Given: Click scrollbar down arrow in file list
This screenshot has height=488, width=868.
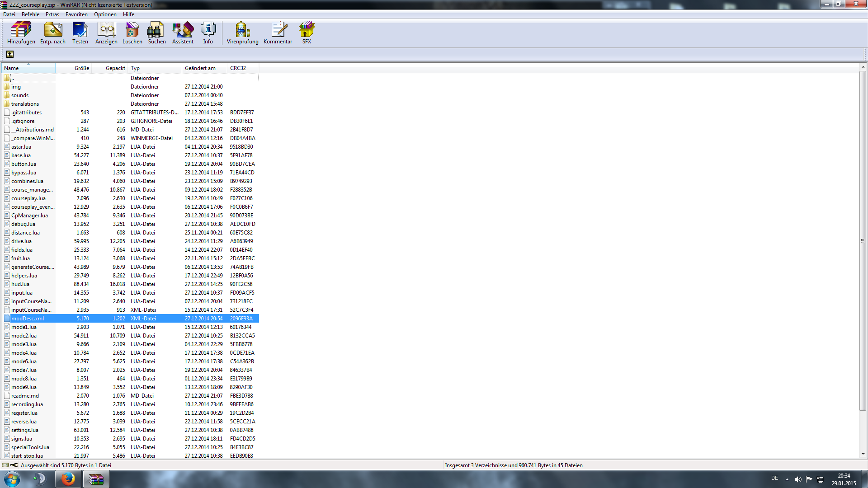Looking at the screenshot, I should coord(863,454).
